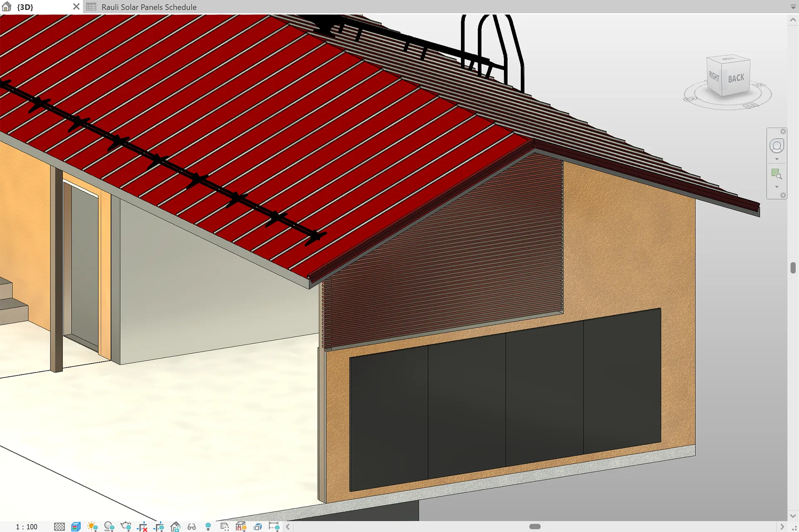The height and width of the screenshot is (532, 799).
Task: Select the {3D} view tab
Action: point(25,7)
